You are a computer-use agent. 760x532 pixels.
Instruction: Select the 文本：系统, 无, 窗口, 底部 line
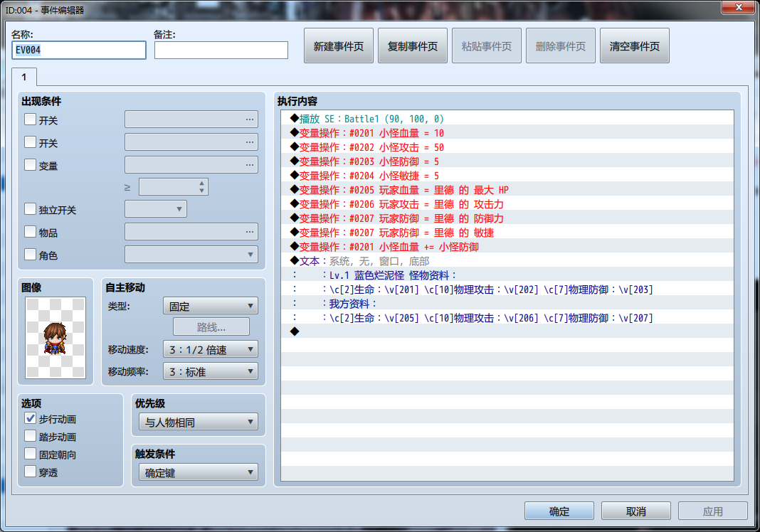(x=507, y=261)
